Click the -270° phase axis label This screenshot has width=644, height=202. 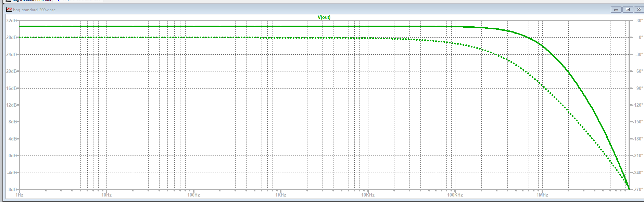coord(637,190)
